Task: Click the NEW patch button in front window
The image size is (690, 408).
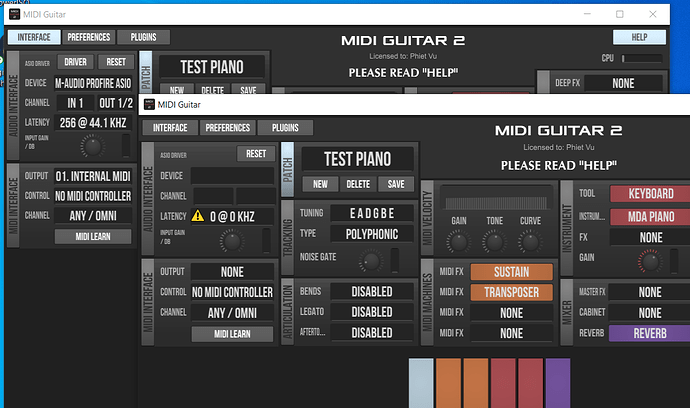Action: click(320, 184)
